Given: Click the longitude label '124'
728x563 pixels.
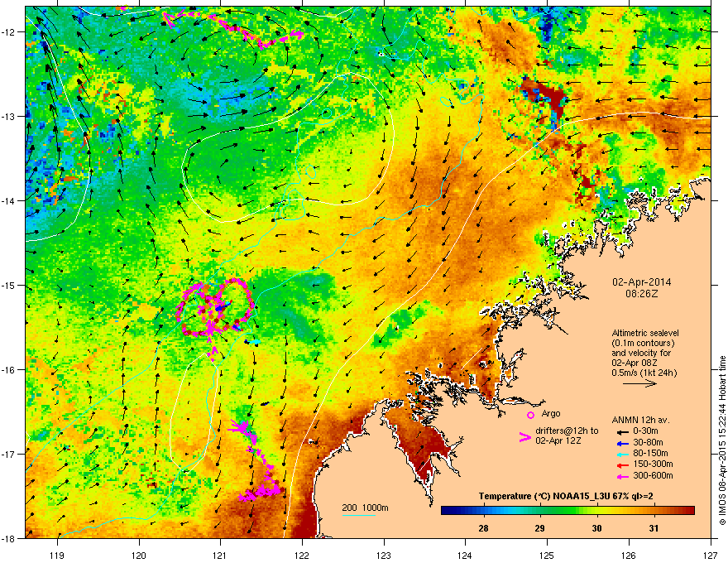Looking at the screenshot, I should click(x=465, y=555).
